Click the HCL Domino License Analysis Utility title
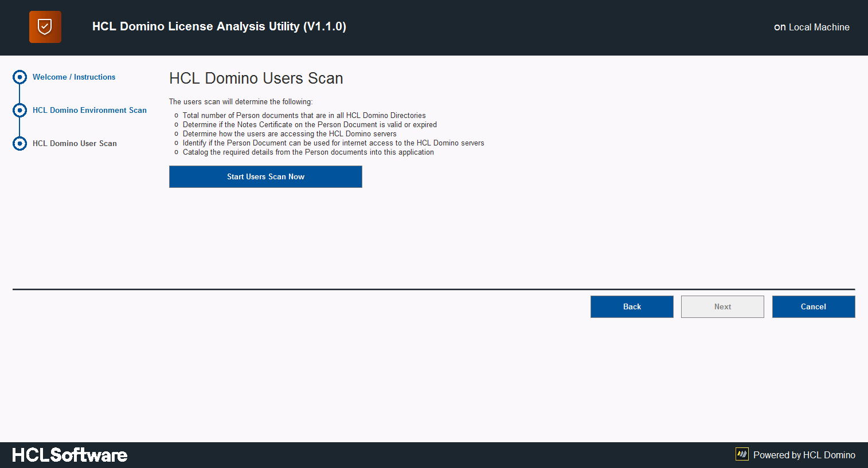The image size is (868, 468). 219,26
